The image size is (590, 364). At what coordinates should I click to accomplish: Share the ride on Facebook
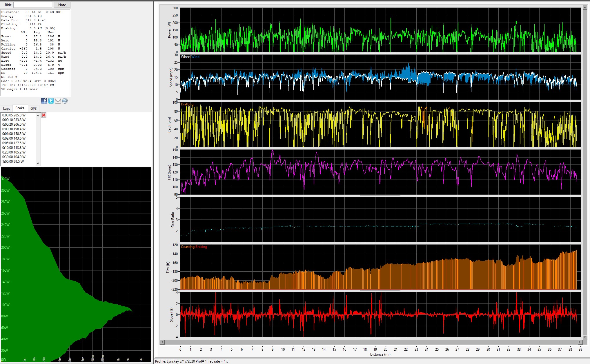pos(44,101)
